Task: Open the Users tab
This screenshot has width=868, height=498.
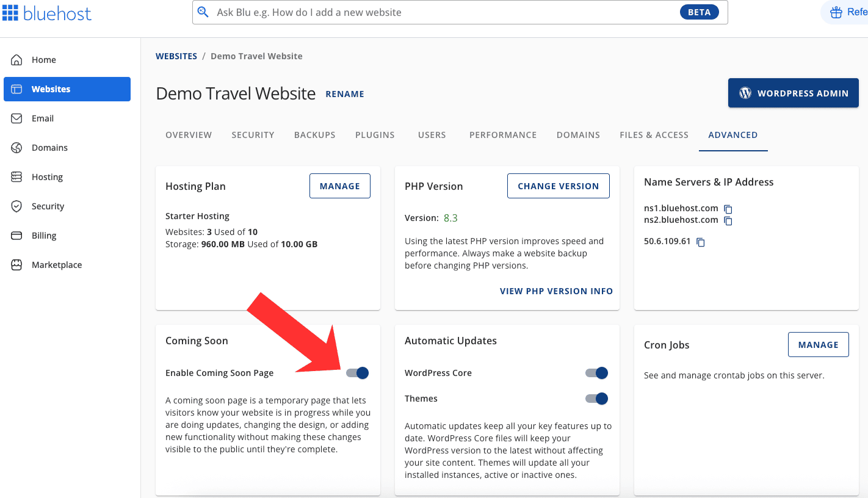Action: (x=432, y=135)
